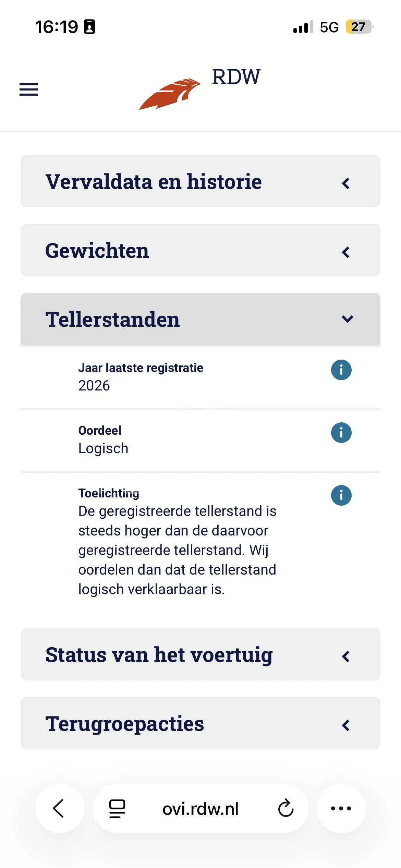Open the browser more options menu
Viewport: 401px width, 868px height.
(341, 808)
